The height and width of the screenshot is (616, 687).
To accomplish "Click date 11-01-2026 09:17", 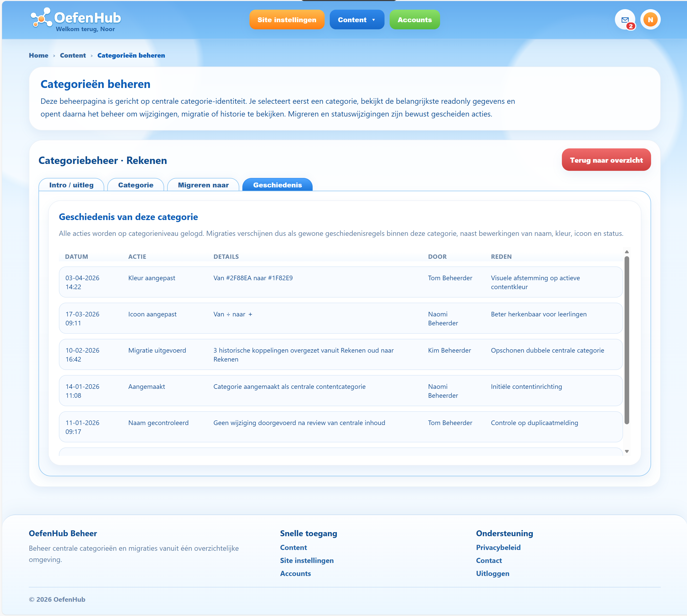I will [82, 427].
